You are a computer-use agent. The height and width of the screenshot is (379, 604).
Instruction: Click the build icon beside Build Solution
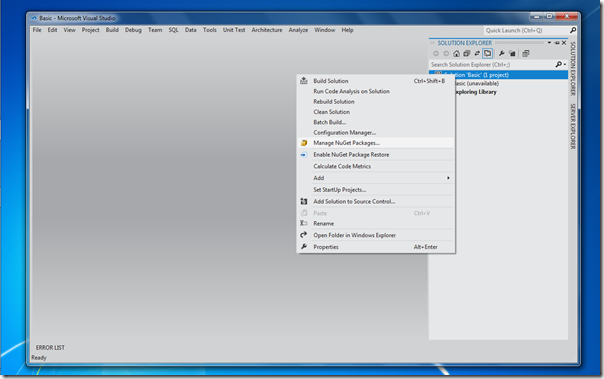click(304, 80)
